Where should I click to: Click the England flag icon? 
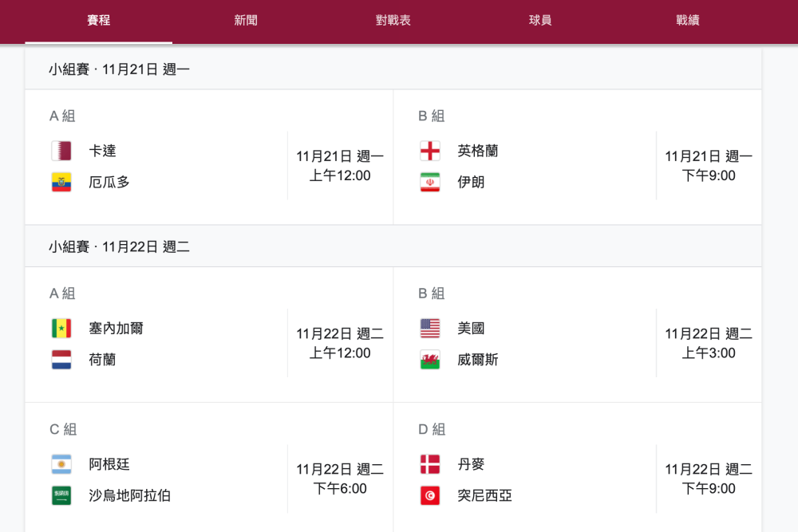coord(430,151)
